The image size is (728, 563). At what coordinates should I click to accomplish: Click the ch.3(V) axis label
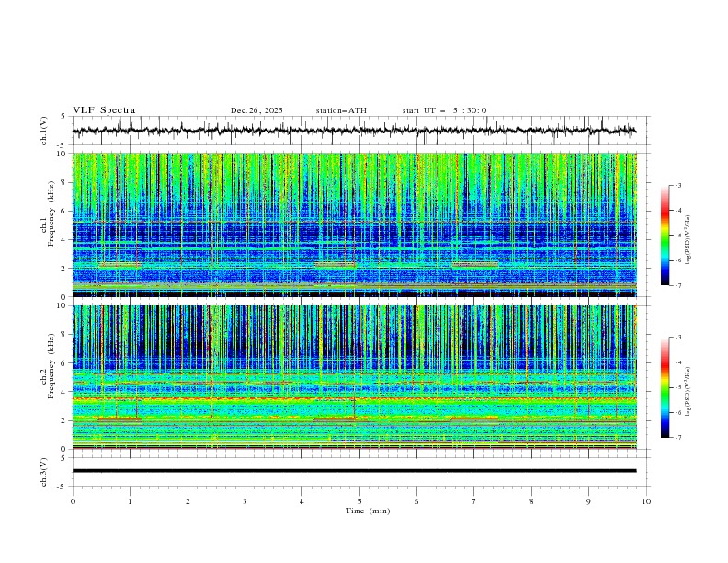45,471
